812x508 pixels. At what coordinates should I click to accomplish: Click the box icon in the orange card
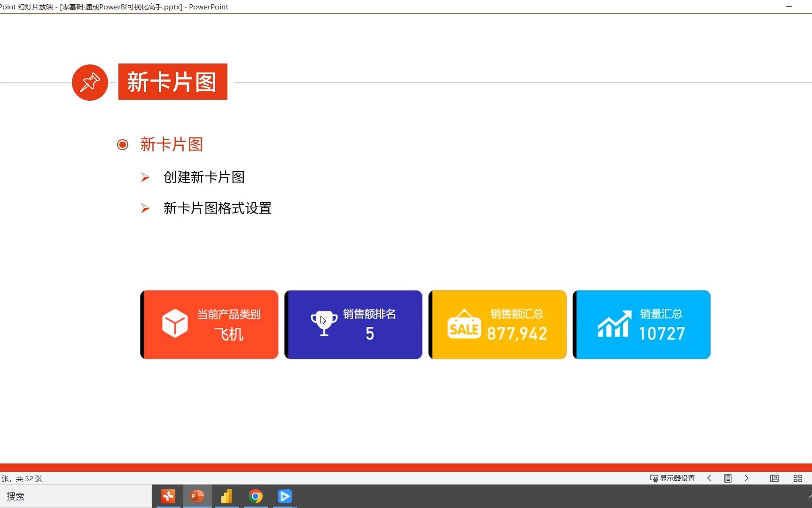point(175,323)
